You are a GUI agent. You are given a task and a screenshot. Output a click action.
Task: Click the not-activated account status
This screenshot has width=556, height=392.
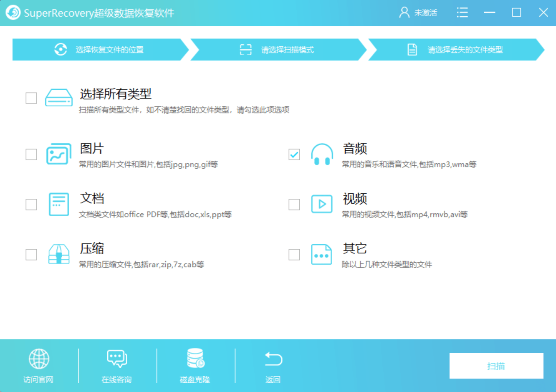(x=418, y=13)
